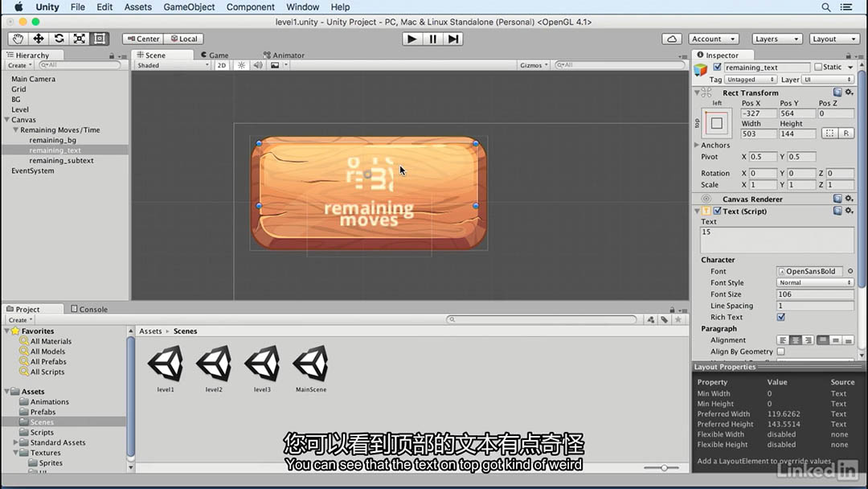Open the Layers dropdown
The width and height of the screenshot is (868, 489).
pyautogui.click(x=777, y=39)
